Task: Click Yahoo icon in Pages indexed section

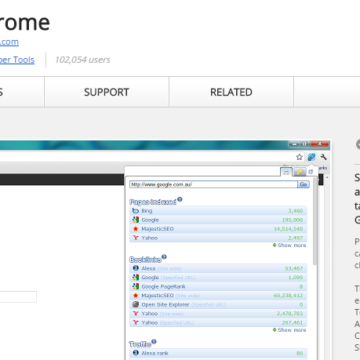Action: [x=135, y=238]
